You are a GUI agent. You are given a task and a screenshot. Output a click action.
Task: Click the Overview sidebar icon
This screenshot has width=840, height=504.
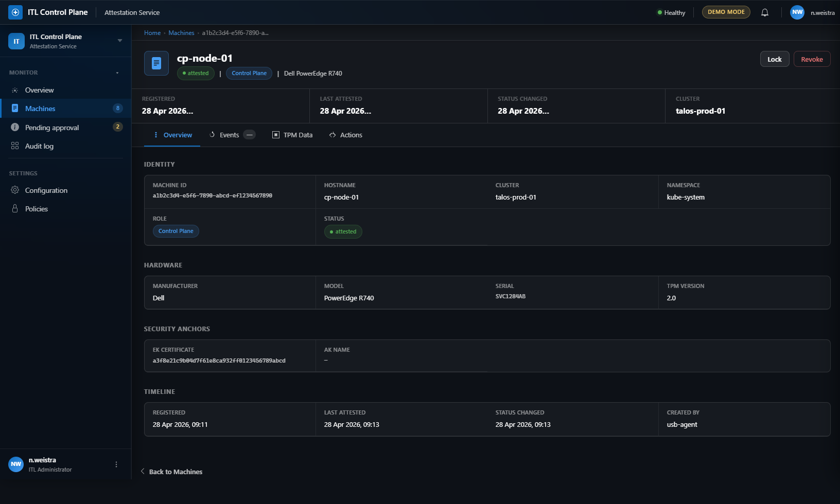15,90
